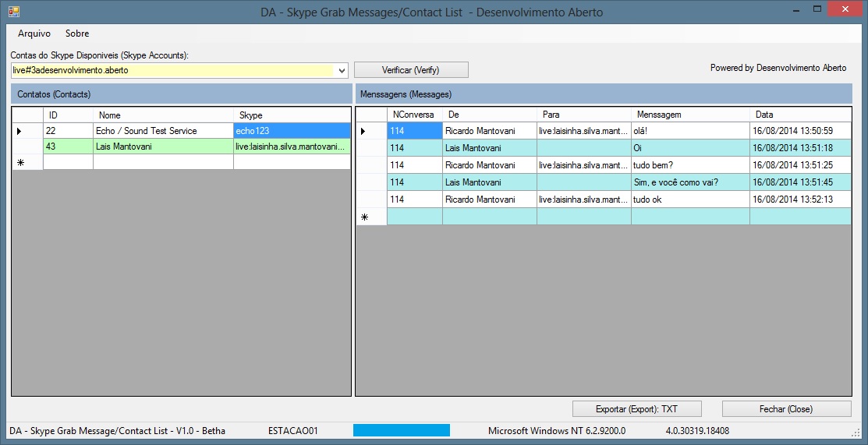Expand the Skype accounts dropdown arrow
The width and height of the screenshot is (868, 445).
[x=342, y=70]
